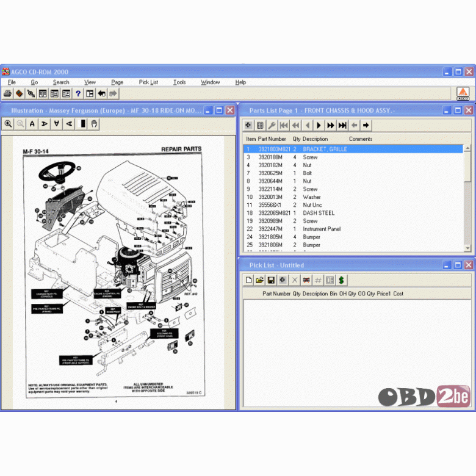This screenshot has width=476, height=476.
Task: Click the parts list scrollbar down arrow
Action: click(x=467, y=248)
